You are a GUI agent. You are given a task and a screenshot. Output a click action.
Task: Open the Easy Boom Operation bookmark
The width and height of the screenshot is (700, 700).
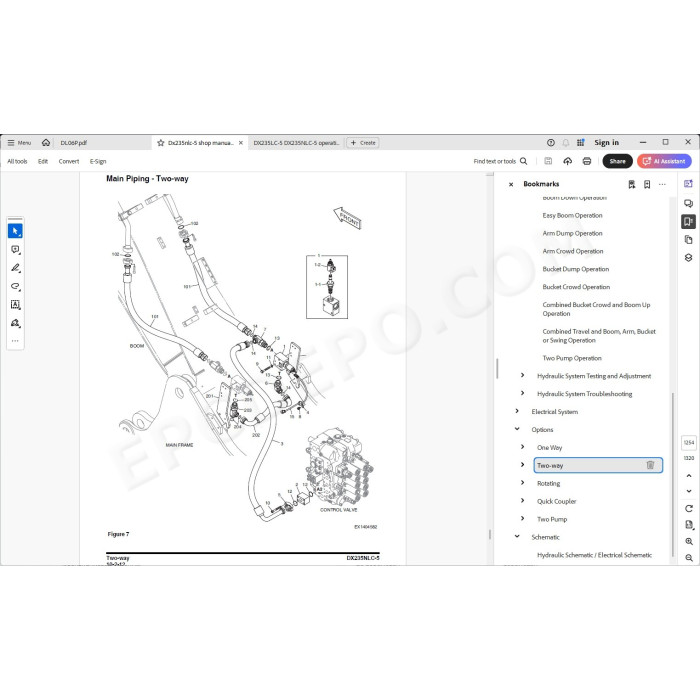(572, 216)
